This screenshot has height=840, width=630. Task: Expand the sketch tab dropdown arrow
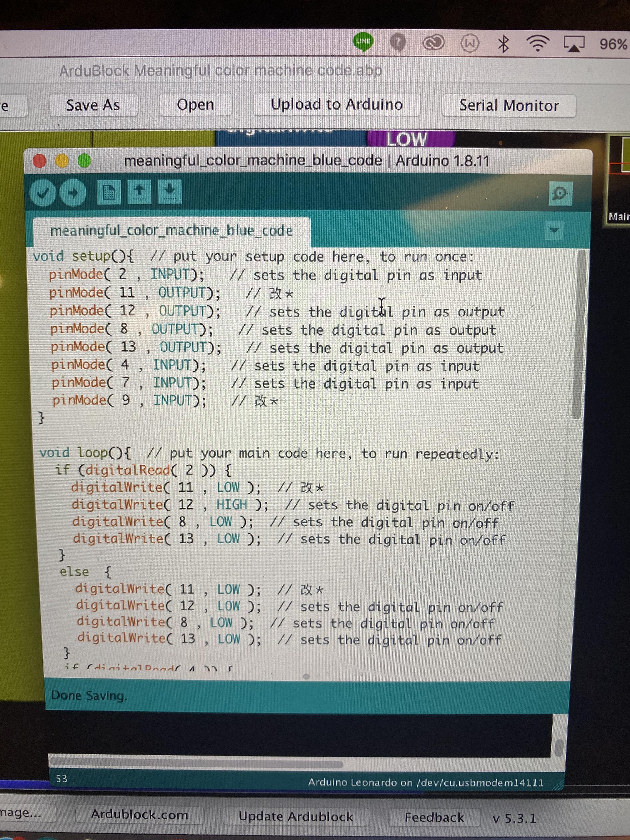554,230
